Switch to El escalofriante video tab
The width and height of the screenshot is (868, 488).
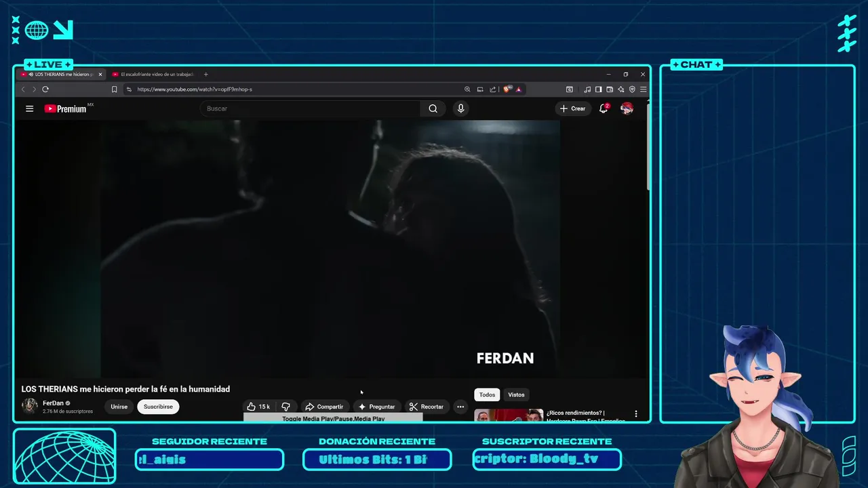(153, 75)
